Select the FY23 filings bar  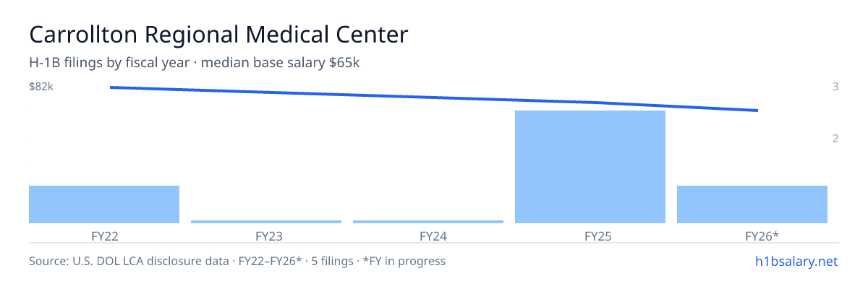pos(266,222)
